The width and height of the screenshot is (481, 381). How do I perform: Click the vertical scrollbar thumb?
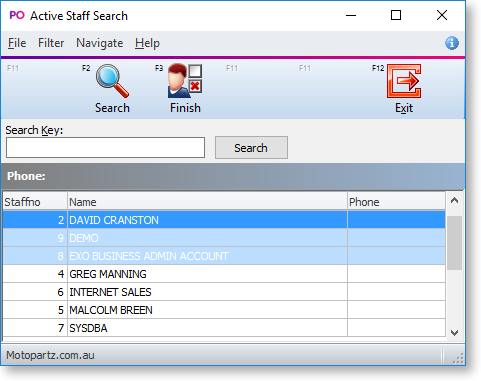pos(454,243)
